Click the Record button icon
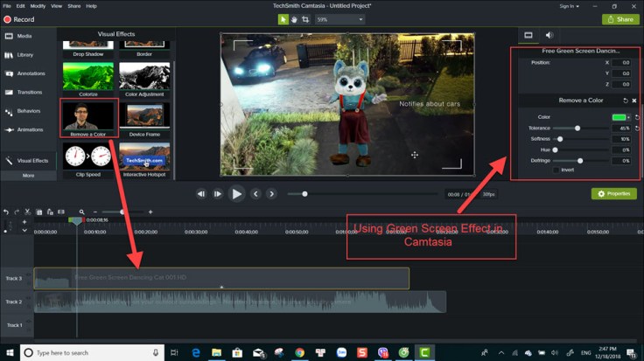 tap(7, 19)
